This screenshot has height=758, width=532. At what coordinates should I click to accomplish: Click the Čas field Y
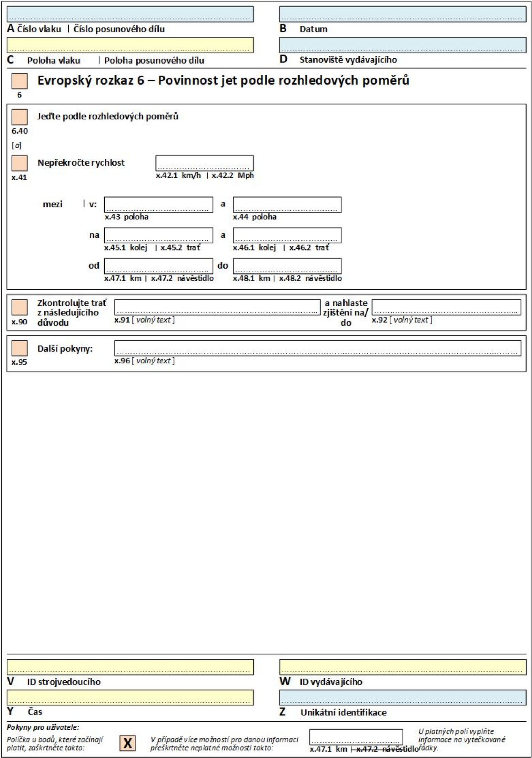(130, 698)
